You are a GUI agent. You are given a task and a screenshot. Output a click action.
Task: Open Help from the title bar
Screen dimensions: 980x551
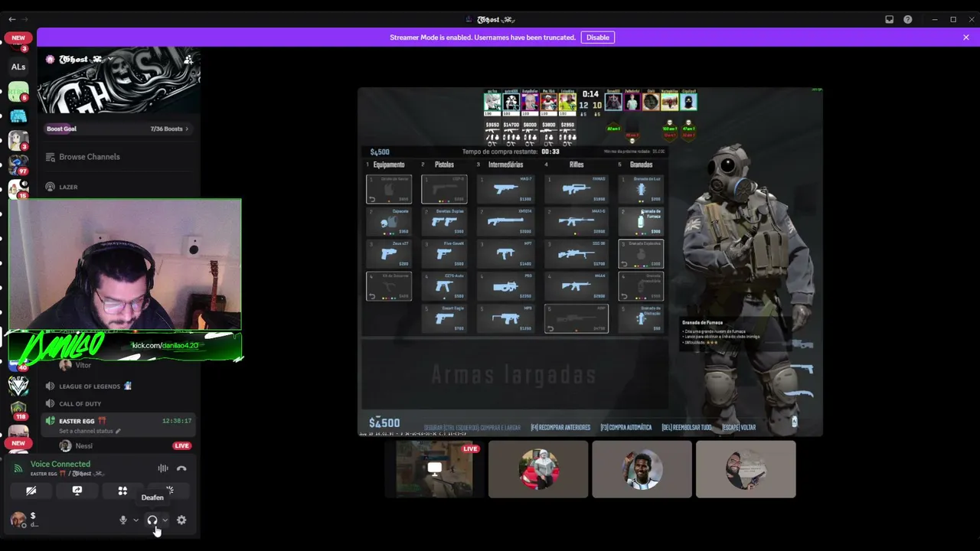pyautogui.click(x=908, y=19)
